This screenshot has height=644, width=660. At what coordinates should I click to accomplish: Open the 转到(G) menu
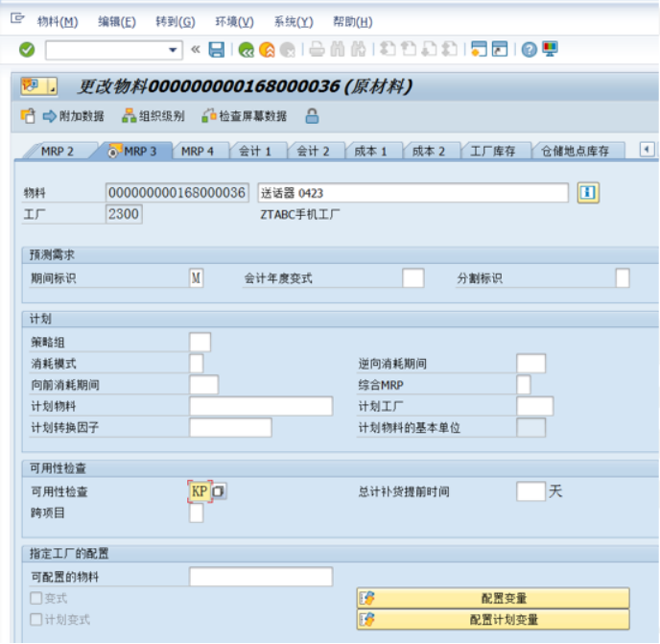(x=176, y=21)
